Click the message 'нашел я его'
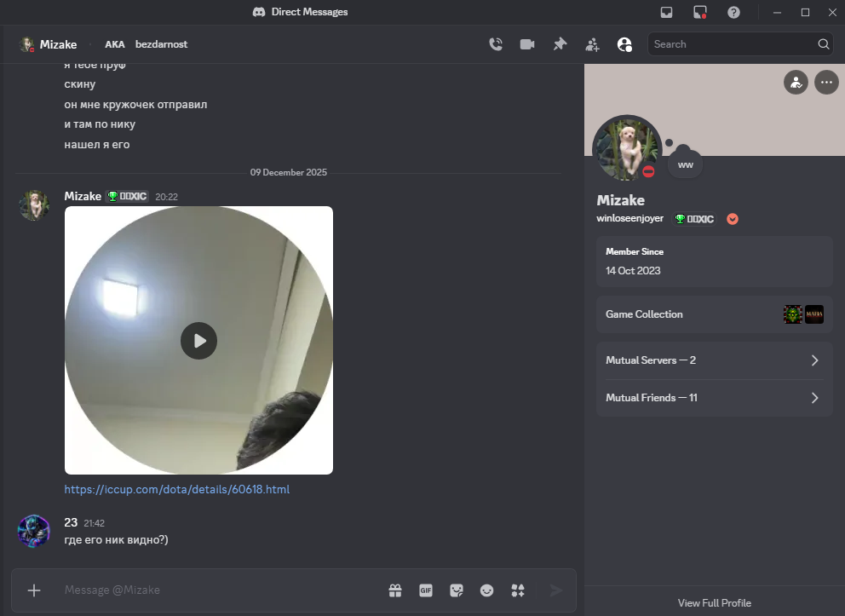The width and height of the screenshot is (845, 616). coord(97,145)
